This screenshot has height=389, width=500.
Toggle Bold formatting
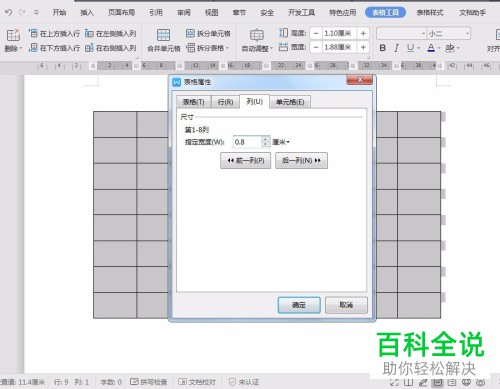tap(383, 48)
